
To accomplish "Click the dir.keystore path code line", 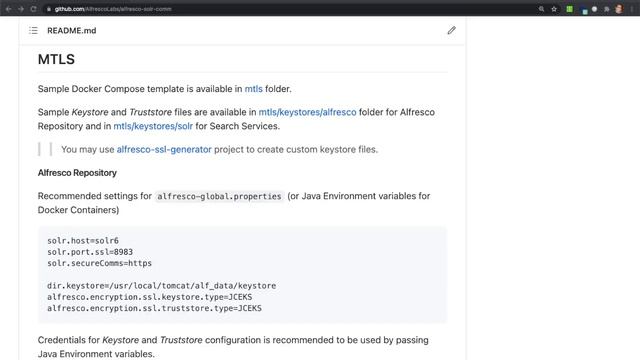I will [x=161, y=286].
